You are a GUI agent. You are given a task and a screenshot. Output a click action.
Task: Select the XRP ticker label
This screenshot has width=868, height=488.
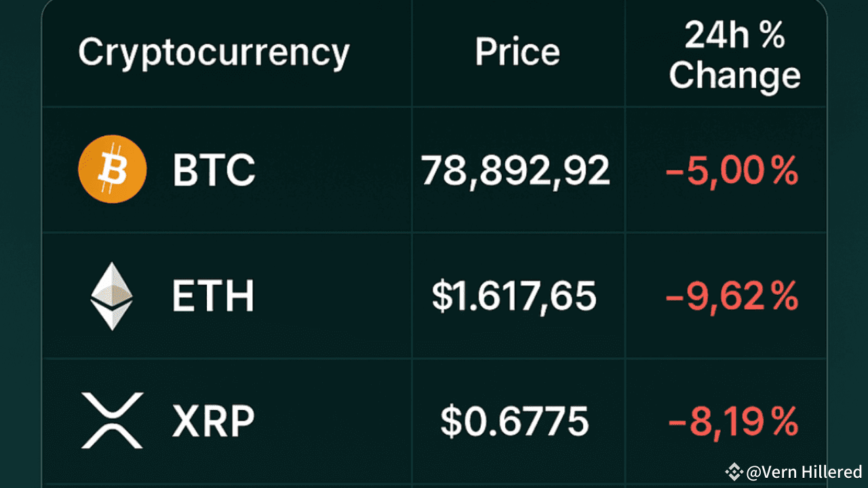click(x=213, y=421)
